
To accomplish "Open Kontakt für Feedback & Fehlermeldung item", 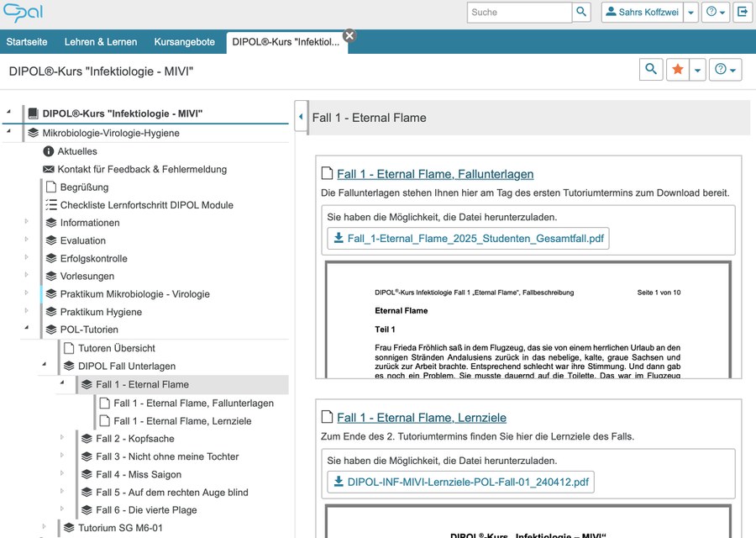I will (142, 169).
